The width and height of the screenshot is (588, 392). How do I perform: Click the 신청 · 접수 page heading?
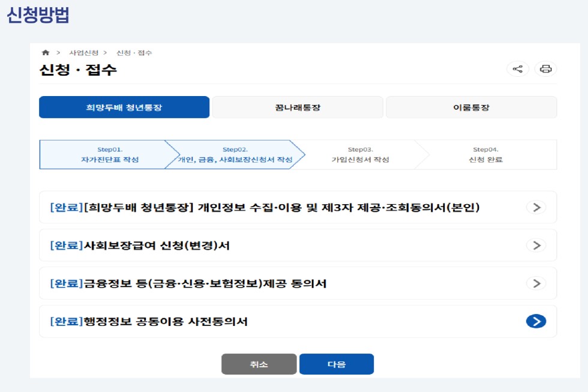pyautogui.click(x=78, y=70)
